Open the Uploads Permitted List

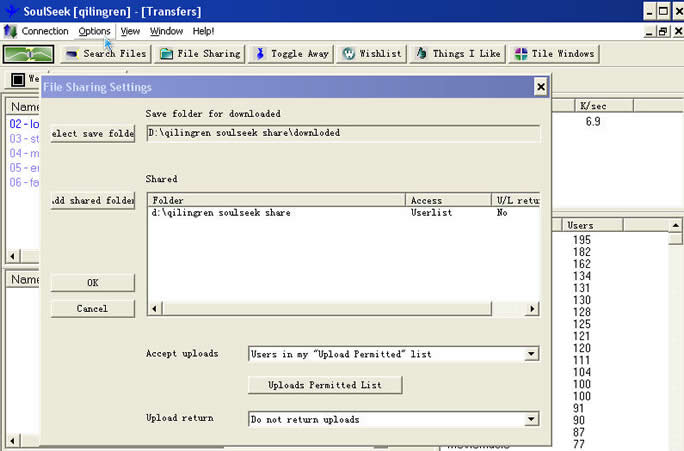tap(325, 385)
